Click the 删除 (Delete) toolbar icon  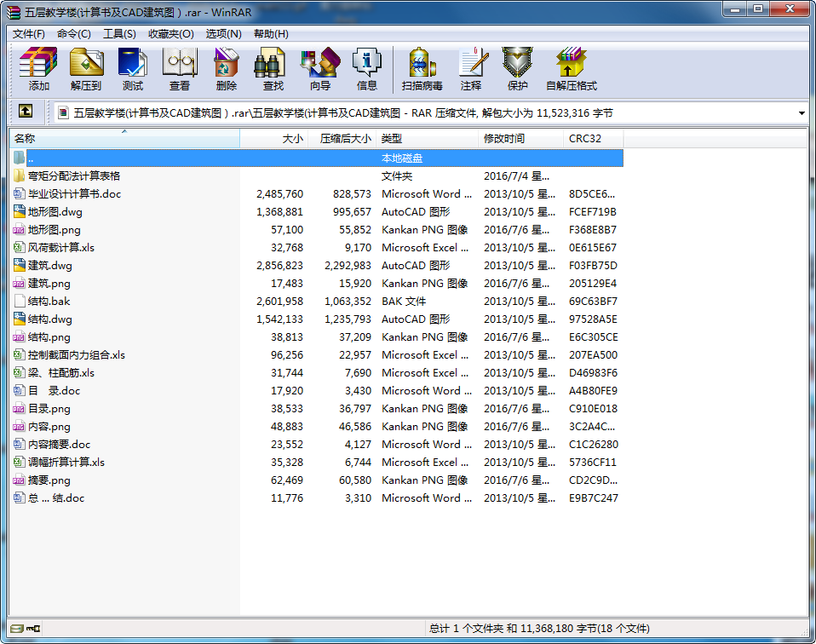(227, 69)
